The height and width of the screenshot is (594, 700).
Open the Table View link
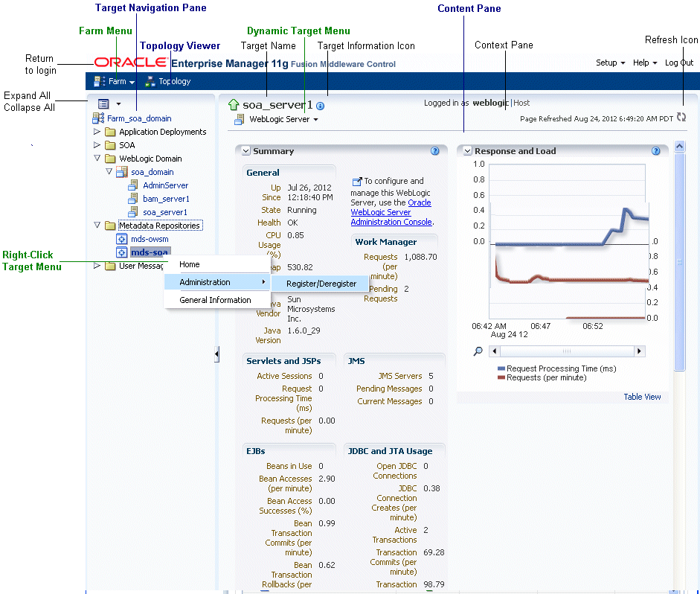tap(642, 397)
